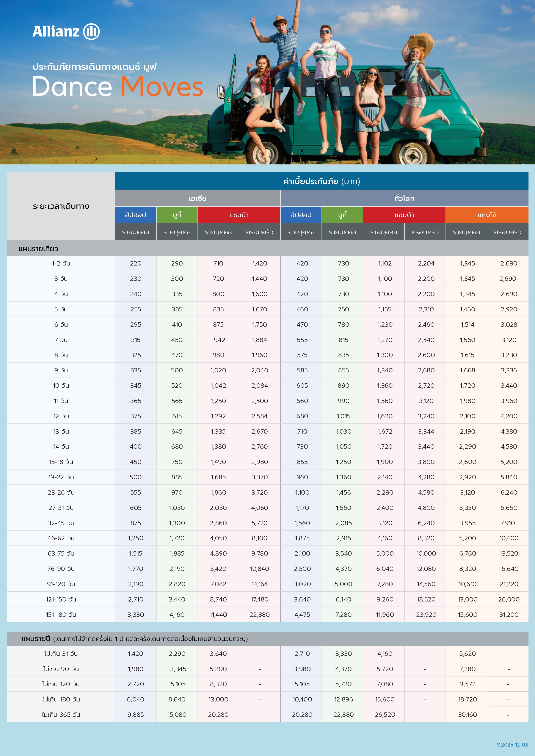The height and width of the screenshot is (756, 535).
Task: Click the red แซมบ้า header under เอเชีย
Action: [x=239, y=215]
